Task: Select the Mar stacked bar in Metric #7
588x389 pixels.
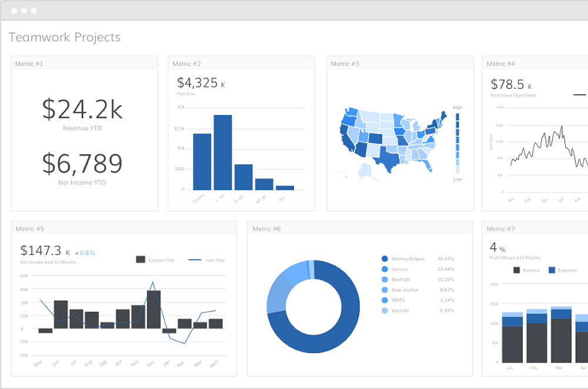Action: (561, 334)
